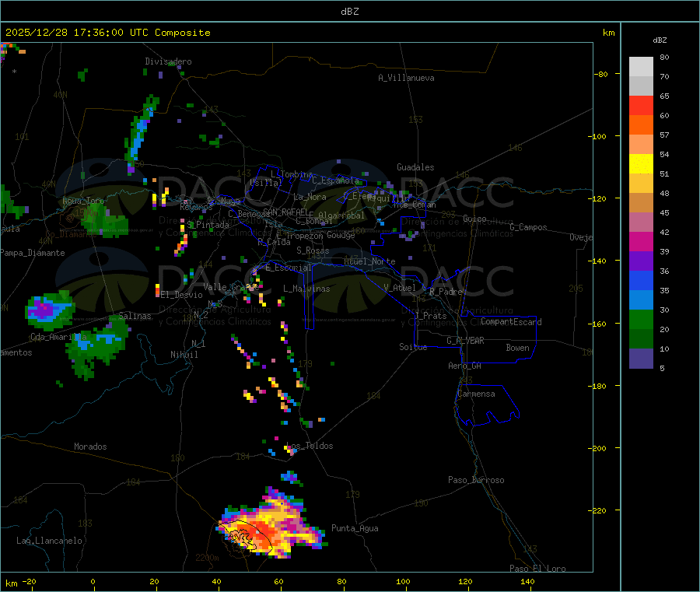Click the Soitue location label
The image size is (700, 592).
pyautogui.click(x=413, y=347)
